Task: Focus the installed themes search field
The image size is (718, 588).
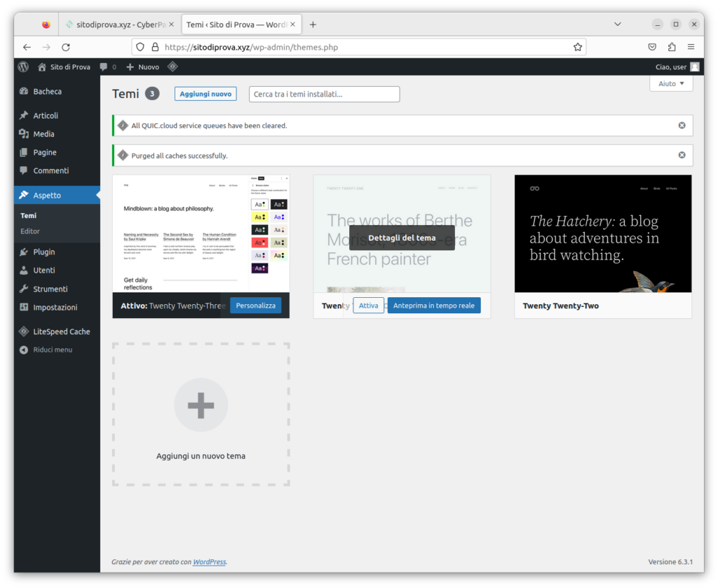Action: pos(324,95)
